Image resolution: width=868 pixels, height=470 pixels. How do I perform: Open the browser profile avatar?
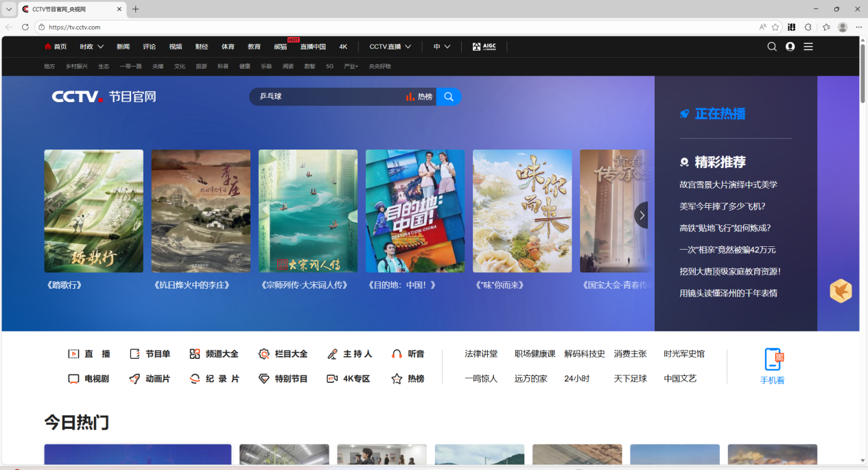pos(843,27)
